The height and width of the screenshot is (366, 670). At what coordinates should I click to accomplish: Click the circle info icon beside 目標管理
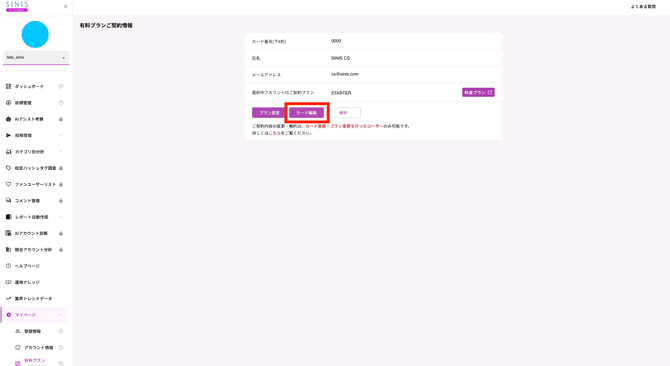(61, 102)
